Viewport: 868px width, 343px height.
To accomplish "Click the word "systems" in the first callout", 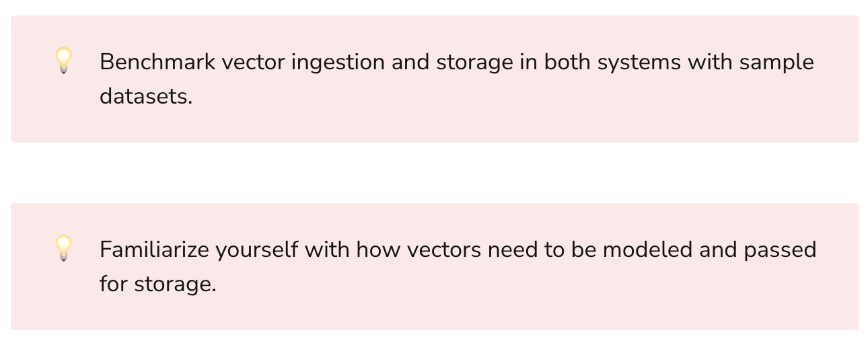I will [639, 63].
